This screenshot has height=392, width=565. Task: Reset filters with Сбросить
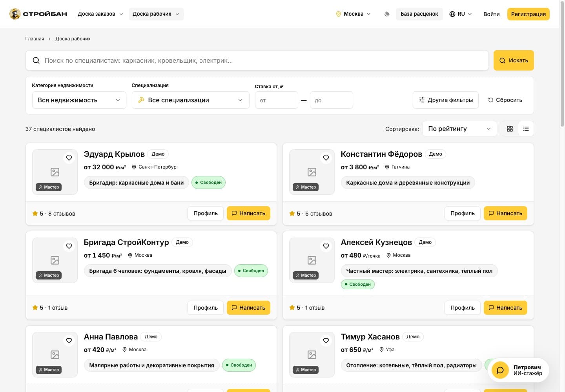505,100
